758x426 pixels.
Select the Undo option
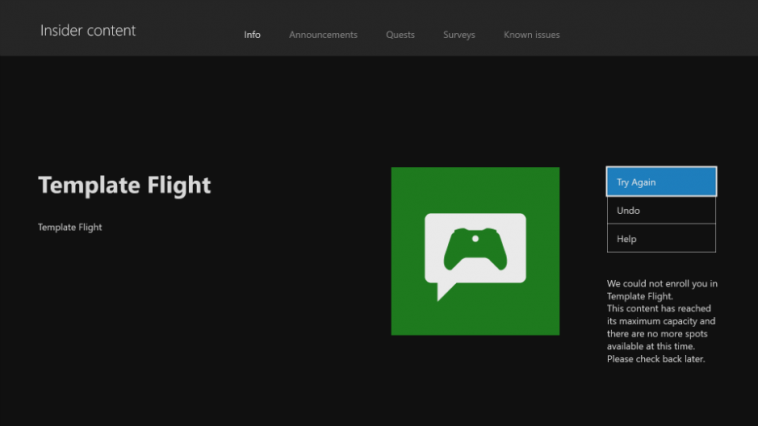point(661,210)
